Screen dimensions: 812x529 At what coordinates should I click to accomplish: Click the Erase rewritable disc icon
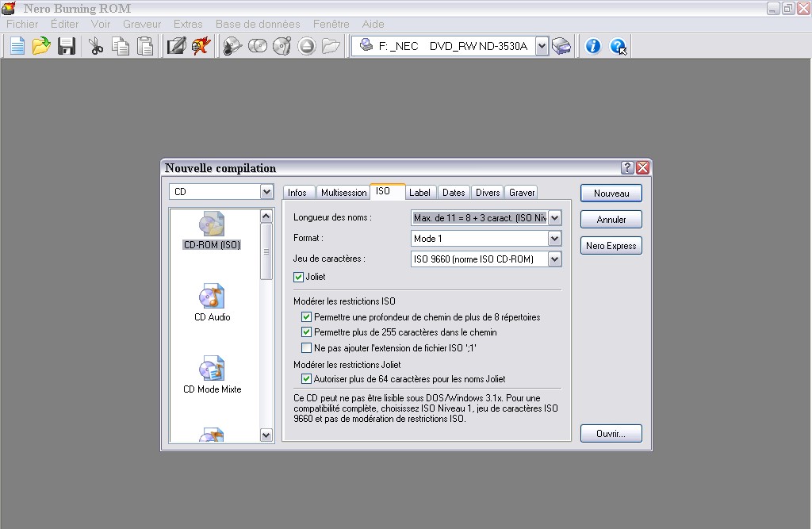point(282,46)
